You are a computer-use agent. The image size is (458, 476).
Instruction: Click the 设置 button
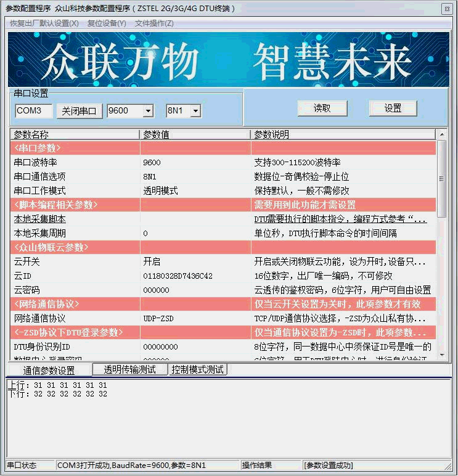(393, 108)
